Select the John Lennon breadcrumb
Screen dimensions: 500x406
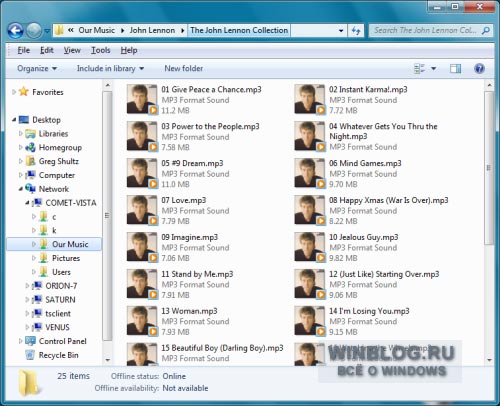(152, 30)
